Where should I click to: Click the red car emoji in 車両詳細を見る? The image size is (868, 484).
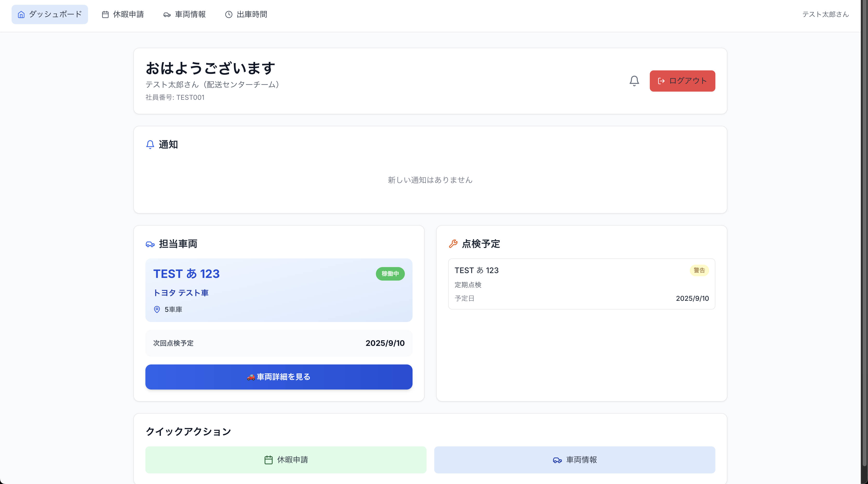coord(251,377)
